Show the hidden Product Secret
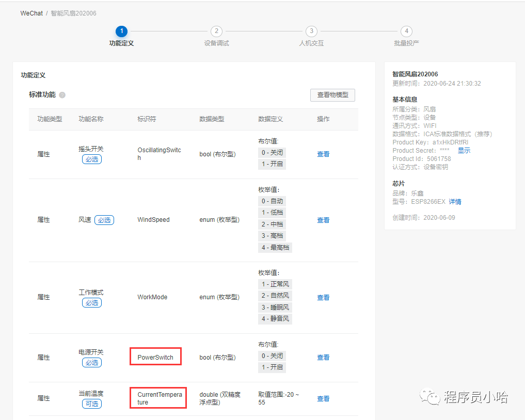Screen dimensions: 525x420 [464, 151]
